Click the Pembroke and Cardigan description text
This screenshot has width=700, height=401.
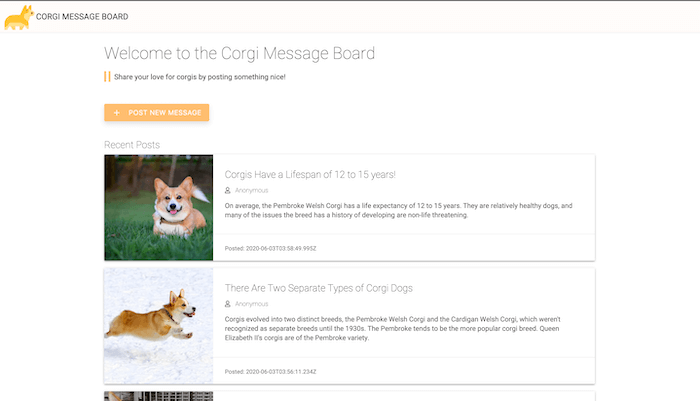pyautogui.click(x=398, y=329)
